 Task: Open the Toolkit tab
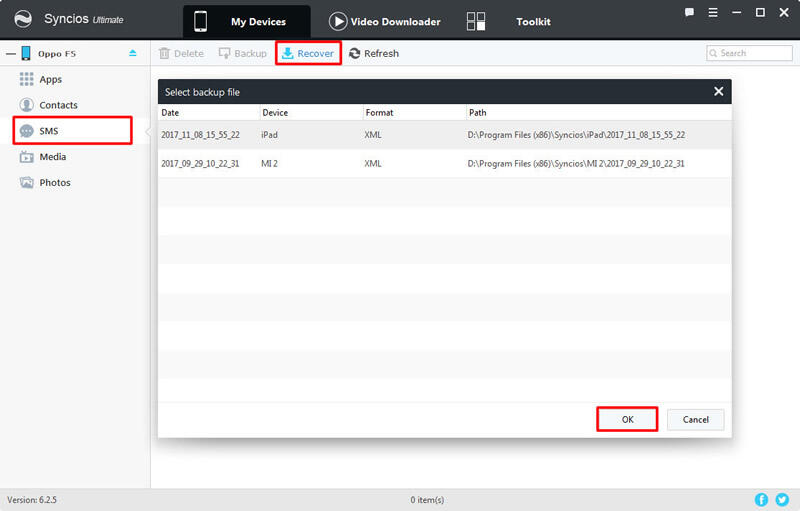[x=510, y=21]
